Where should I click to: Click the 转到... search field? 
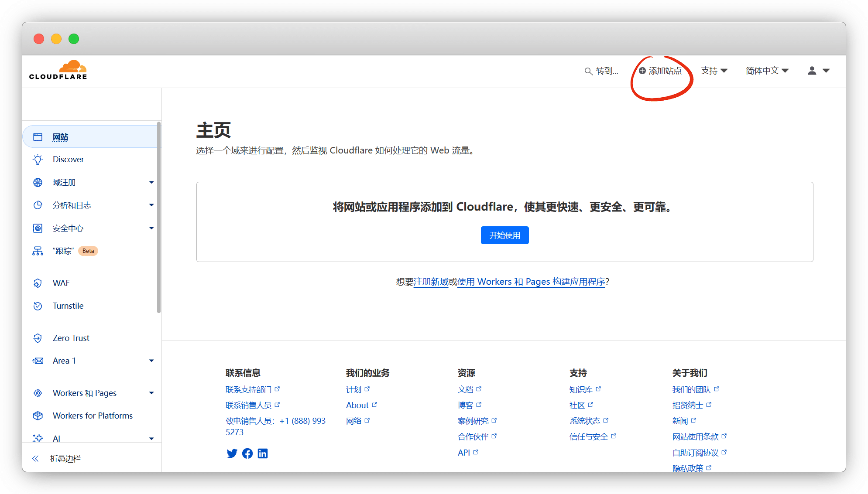pyautogui.click(x=602, y=71)
